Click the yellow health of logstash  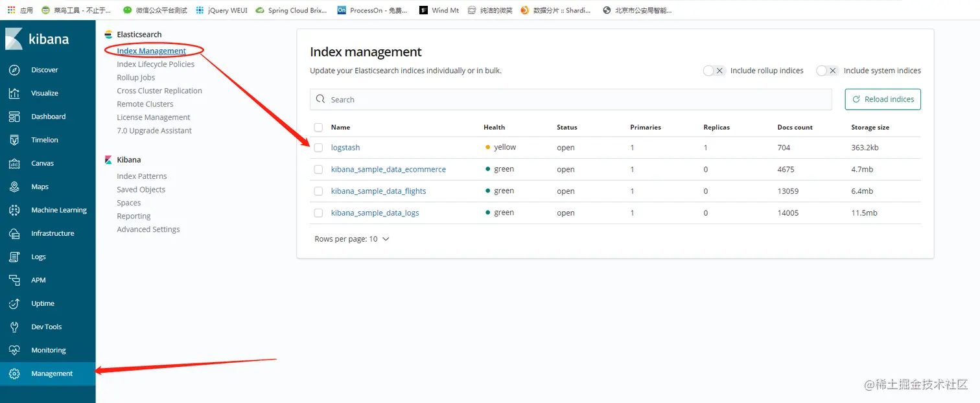click(501, 147)
